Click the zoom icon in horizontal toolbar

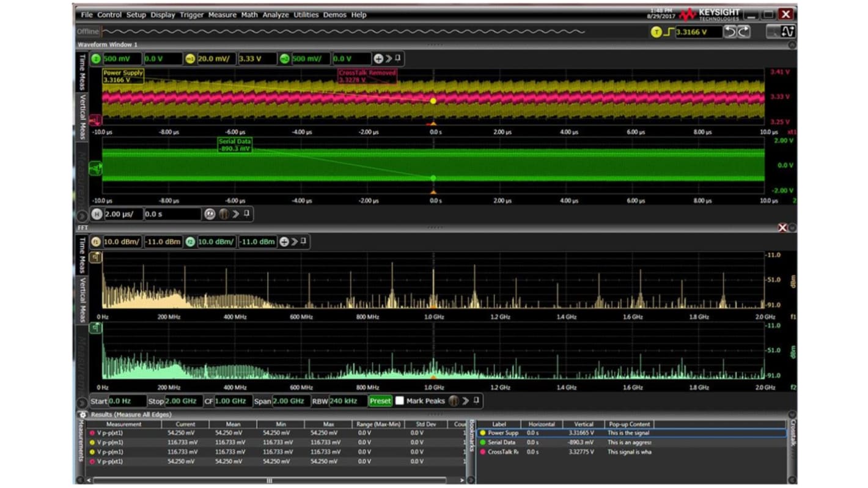point(210,214)
